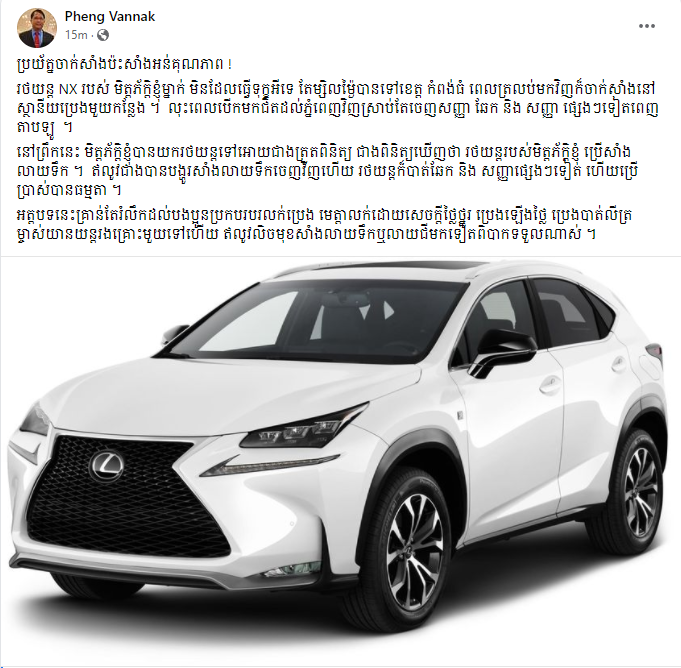Click the black side mirror on the car

503,351
